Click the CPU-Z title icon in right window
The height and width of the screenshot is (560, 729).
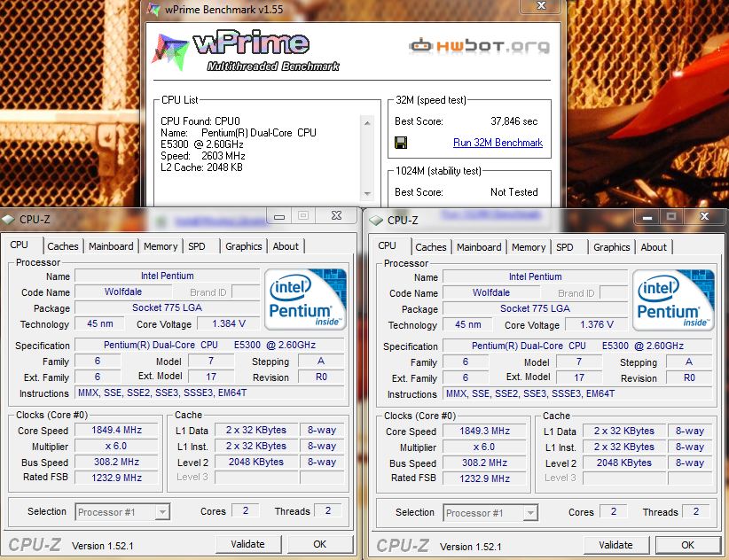tap(376, 220)
